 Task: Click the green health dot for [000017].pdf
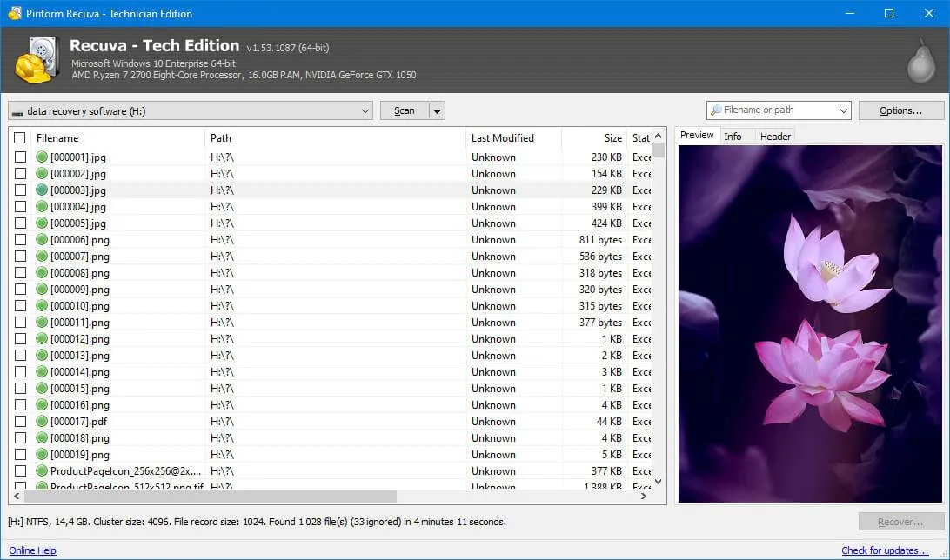[x=42, y=421]
